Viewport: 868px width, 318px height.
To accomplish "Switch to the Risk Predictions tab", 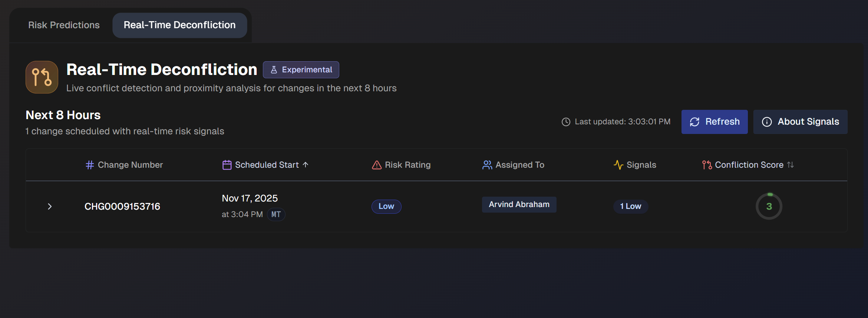I will pos(64,25).
